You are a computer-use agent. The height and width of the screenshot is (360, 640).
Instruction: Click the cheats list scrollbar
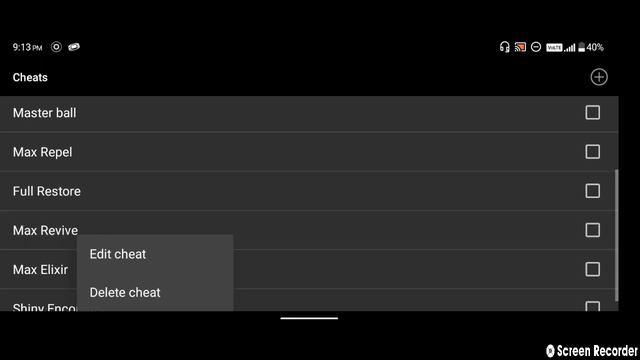(x=616, y=236)
